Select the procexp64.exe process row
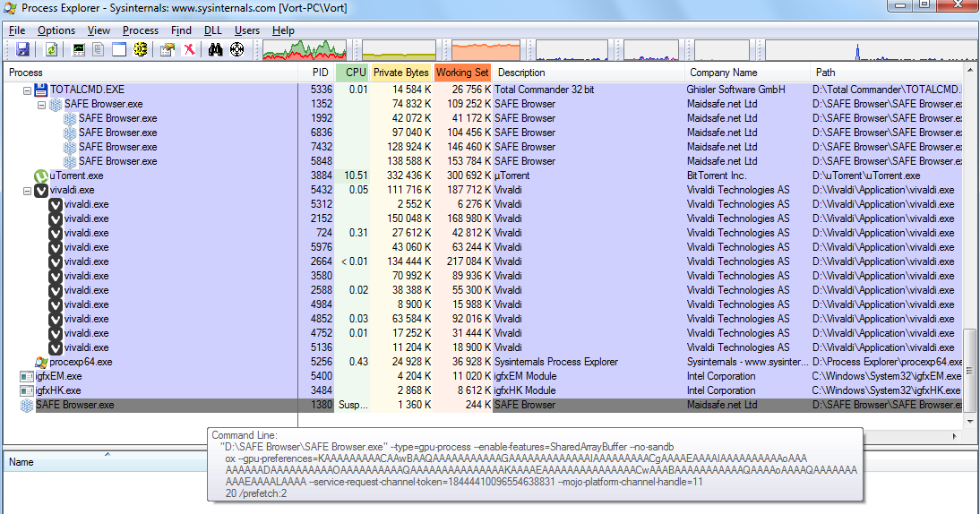 point(483,363)
